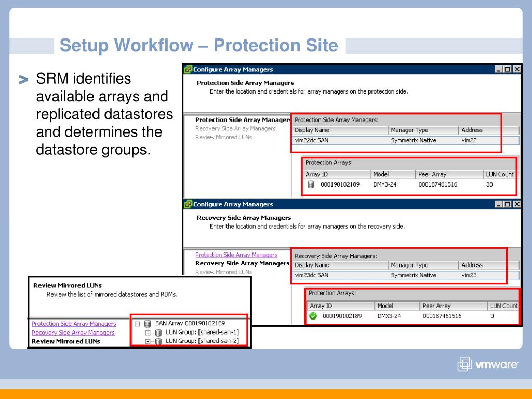Minimize the lower Configure Array Managers window
532x399 pixels.
tap(498, 204)
